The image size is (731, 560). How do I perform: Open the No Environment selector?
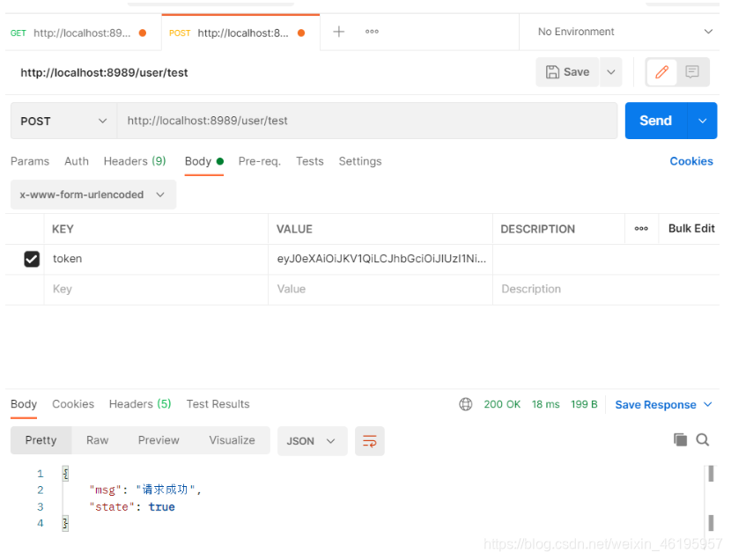click(x=619, y=31)
